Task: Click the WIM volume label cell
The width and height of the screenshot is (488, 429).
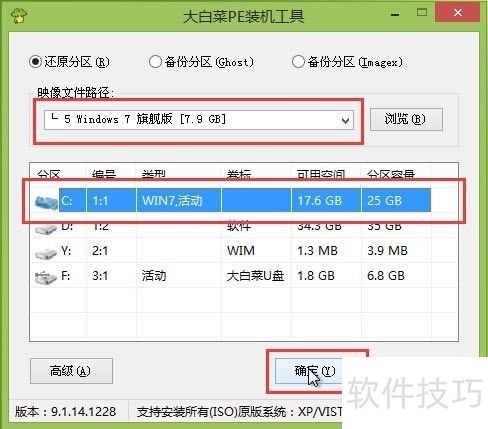Action: pyautogui.click(x=241, y=251)
